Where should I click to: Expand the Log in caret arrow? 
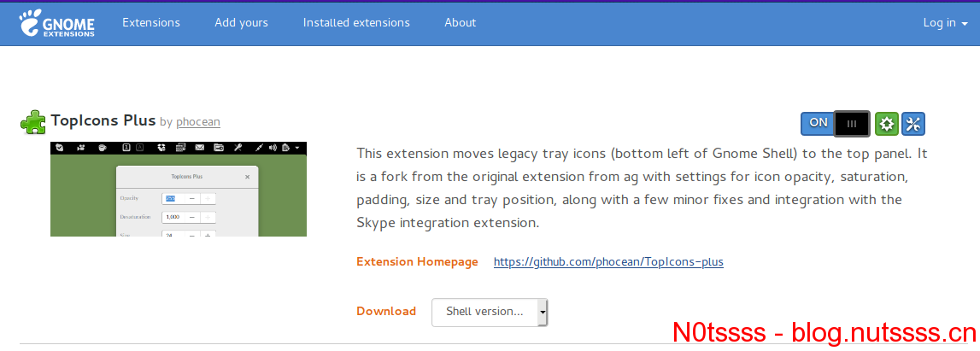point(965,24)
